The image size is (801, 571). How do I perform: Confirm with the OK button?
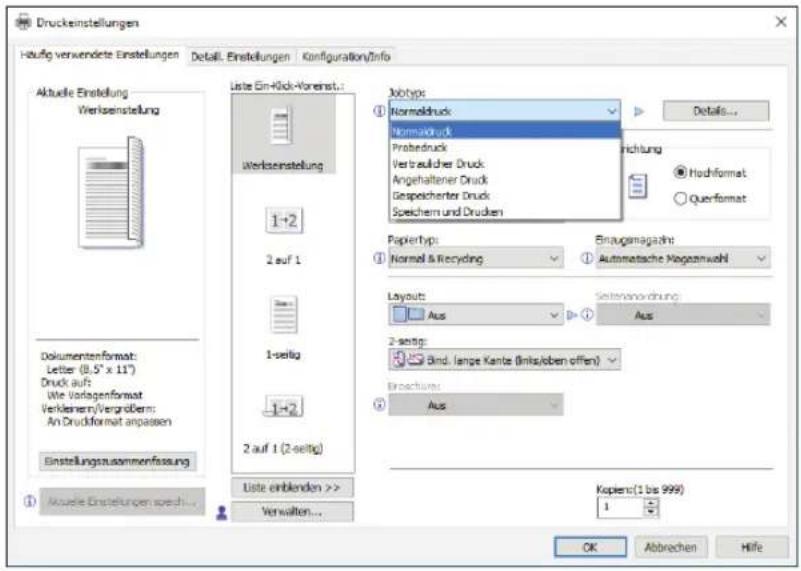(591, 547)
